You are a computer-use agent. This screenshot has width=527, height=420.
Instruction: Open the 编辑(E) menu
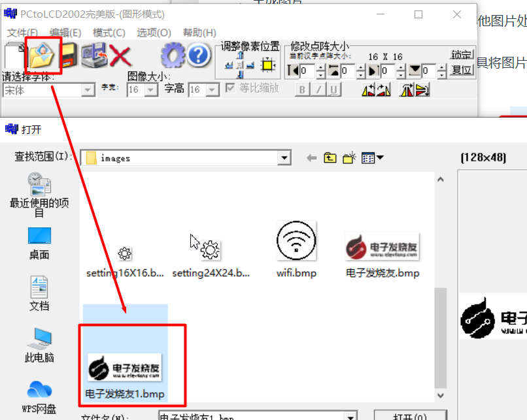point(65,33)
